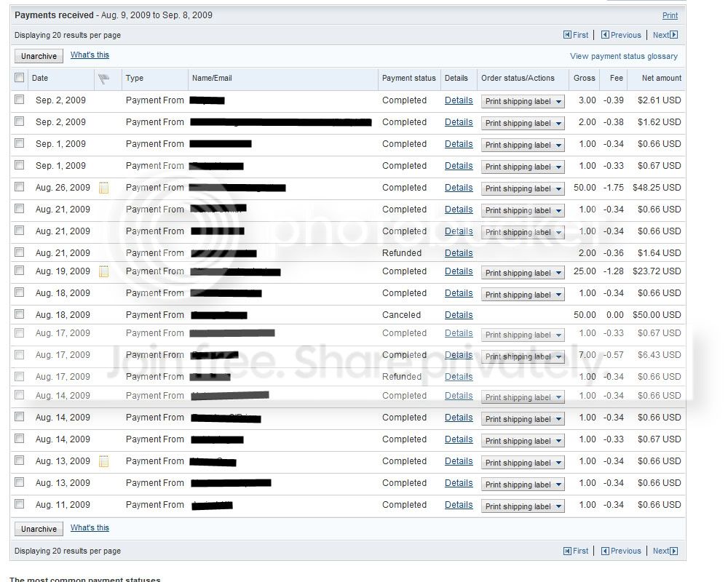728x582 pixels.
Task: Click the Payment status column header
Action: 409,78
